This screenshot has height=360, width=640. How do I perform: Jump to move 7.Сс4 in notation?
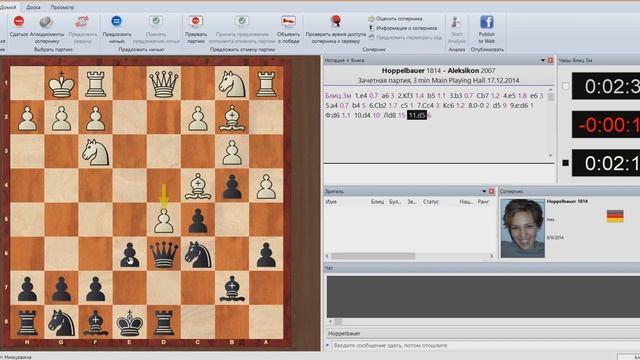coord(425,106)
